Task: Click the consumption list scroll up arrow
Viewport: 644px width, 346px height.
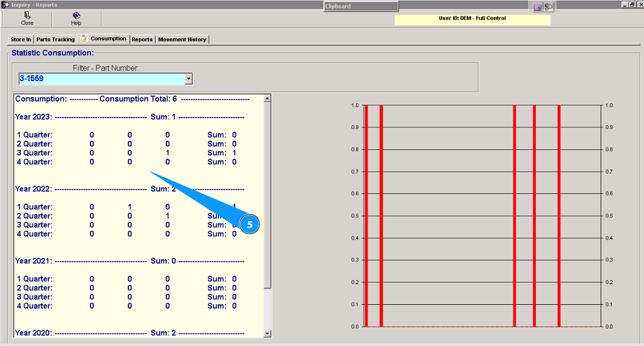Action: point(267,98)
